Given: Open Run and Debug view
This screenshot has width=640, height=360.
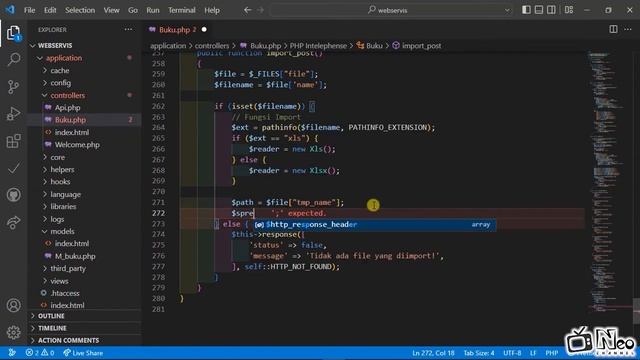Looking at the screenshot, I should pos(13,114).
